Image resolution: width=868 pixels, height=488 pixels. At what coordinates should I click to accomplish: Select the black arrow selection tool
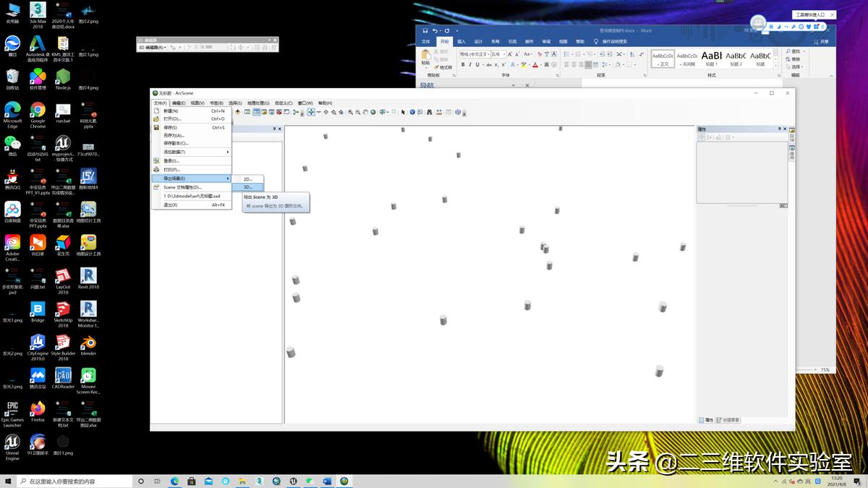pyautogui.click(x=403, y=113)
